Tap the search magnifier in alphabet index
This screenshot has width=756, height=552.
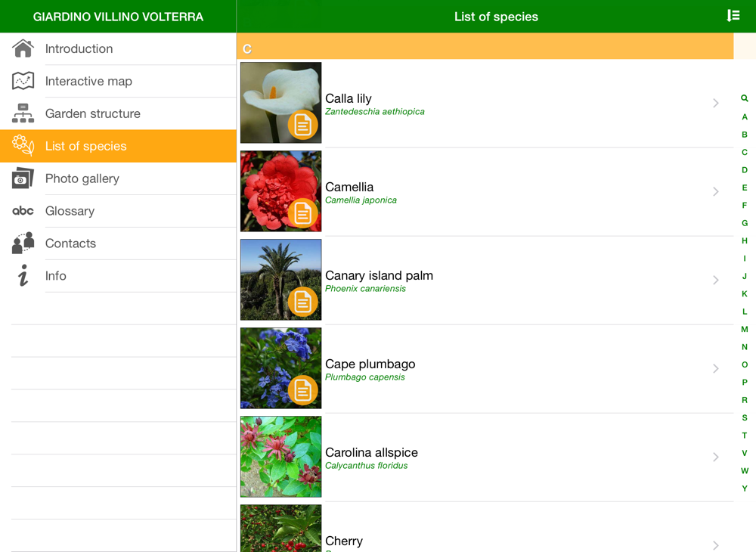point(745,98)
